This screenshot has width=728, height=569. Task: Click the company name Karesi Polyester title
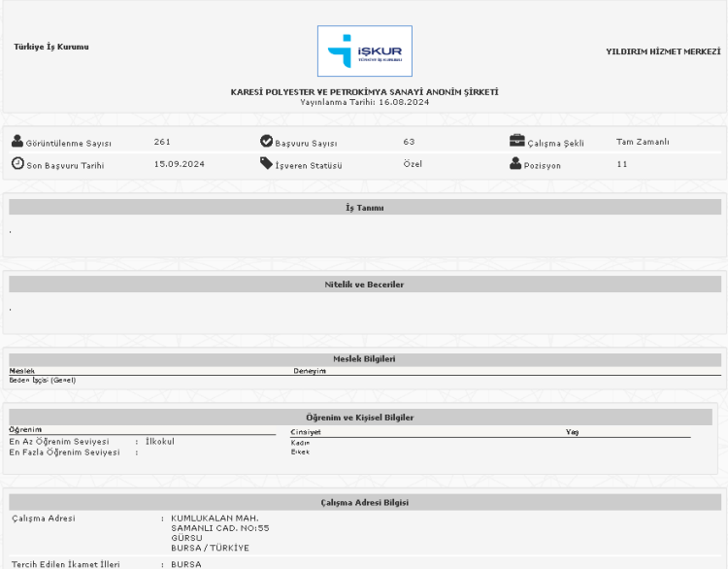[364, 91]
